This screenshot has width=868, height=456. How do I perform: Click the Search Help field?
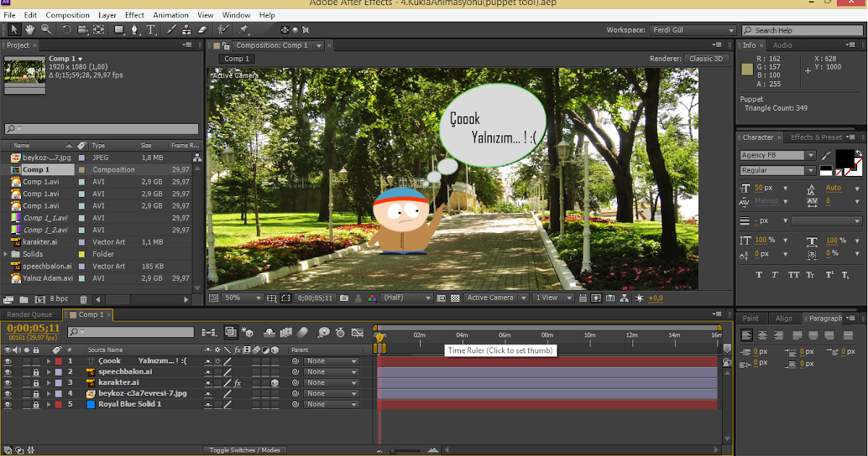802,30
